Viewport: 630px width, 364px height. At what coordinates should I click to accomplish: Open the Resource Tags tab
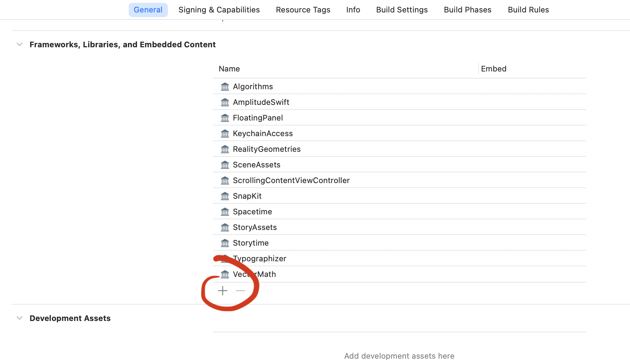[x=303, y=10]
